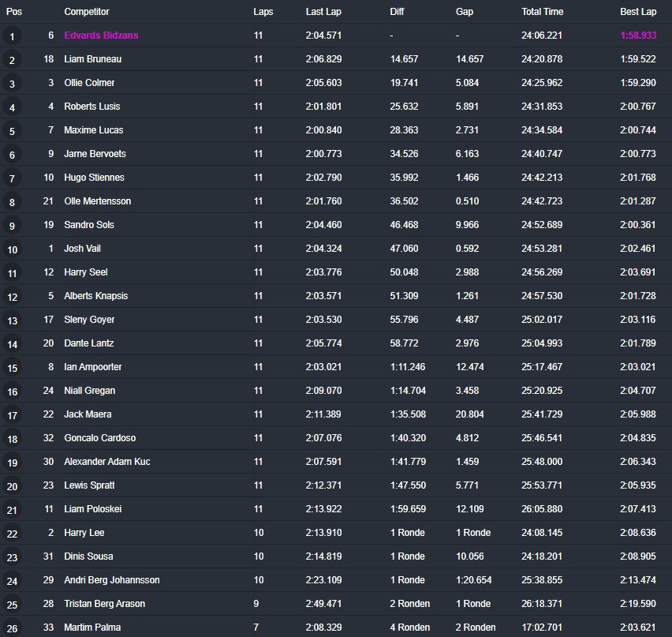Open competitor Liam Bruneau
This screenshot has width=672, height=637.
[x=93, y=59]
